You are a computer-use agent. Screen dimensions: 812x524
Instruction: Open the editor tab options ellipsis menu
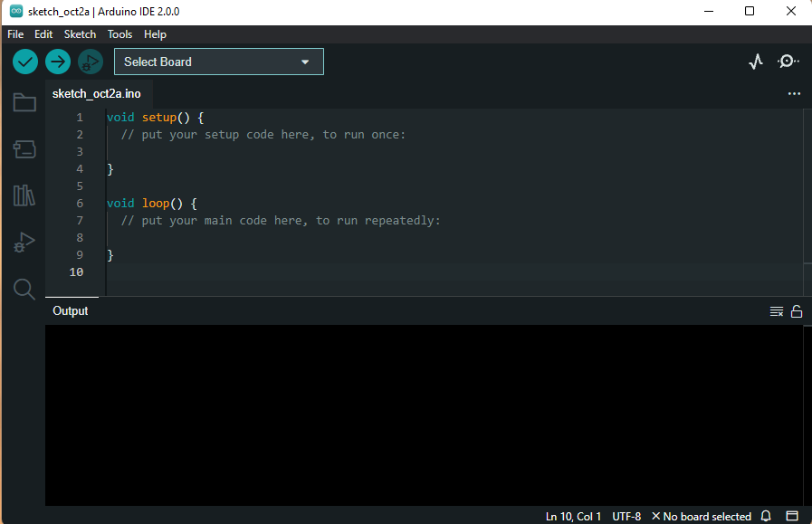pyautogui.click(x=794, y=94)
